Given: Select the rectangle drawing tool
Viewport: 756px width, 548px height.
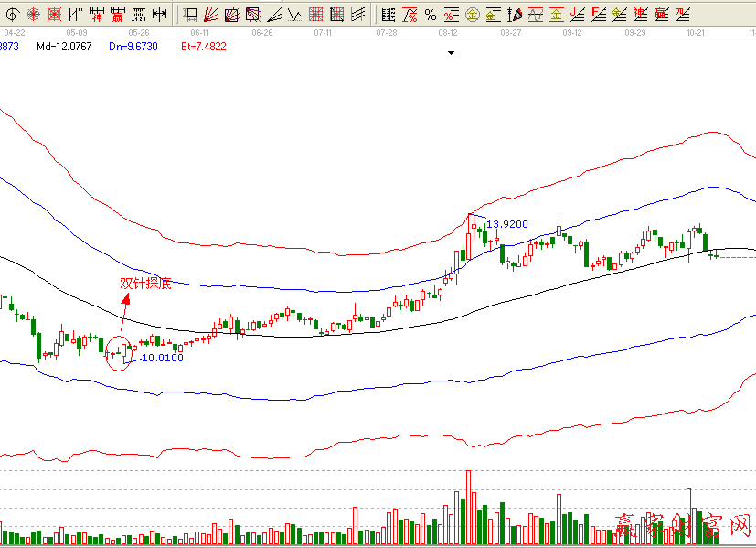Looking at the screenshot, I should (x=190, y=14).
